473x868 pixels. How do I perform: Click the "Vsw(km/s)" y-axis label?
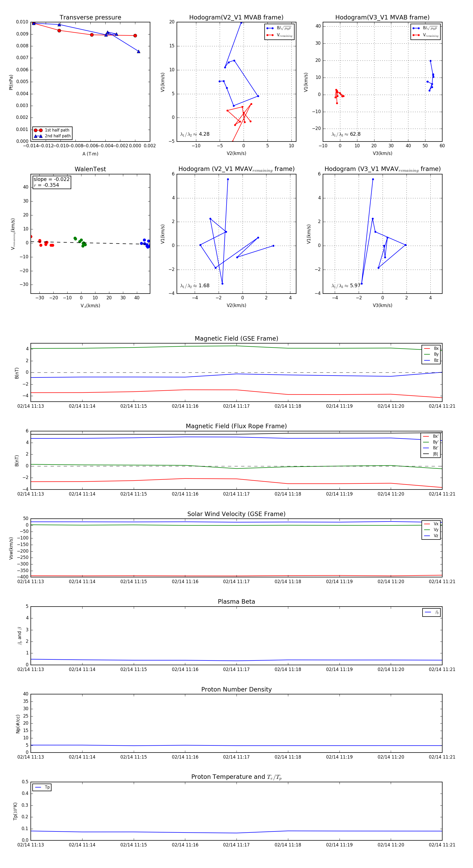tap(11, 548)
